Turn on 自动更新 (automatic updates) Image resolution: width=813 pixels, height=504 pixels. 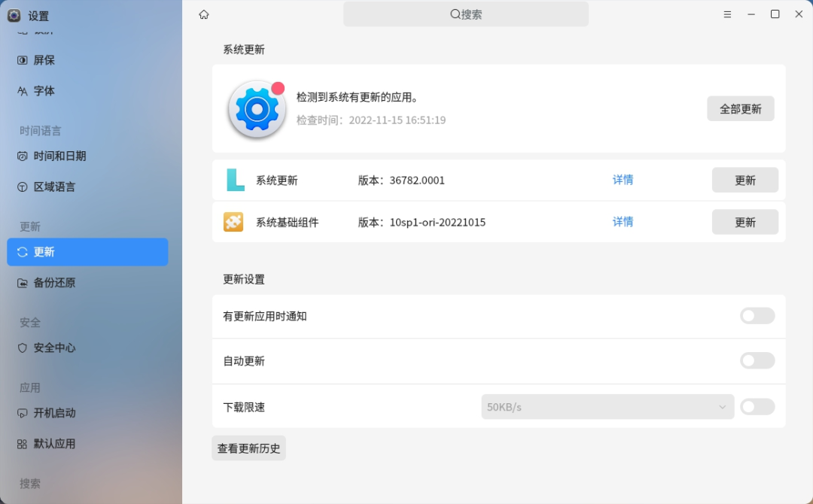pyautogui.click(x=757, y=360)
